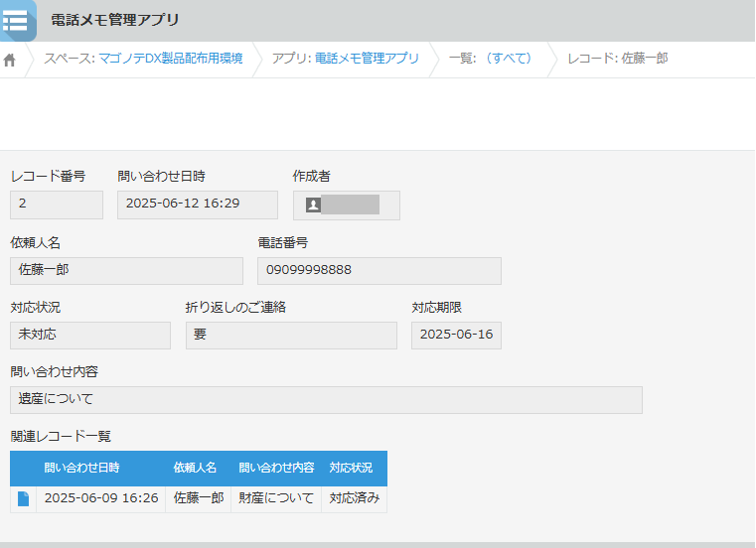Click the レコード: 佐藤一郎 breadcrumb
The width and height of the screenshot is (756, 548).
click(x=618, y=59)
